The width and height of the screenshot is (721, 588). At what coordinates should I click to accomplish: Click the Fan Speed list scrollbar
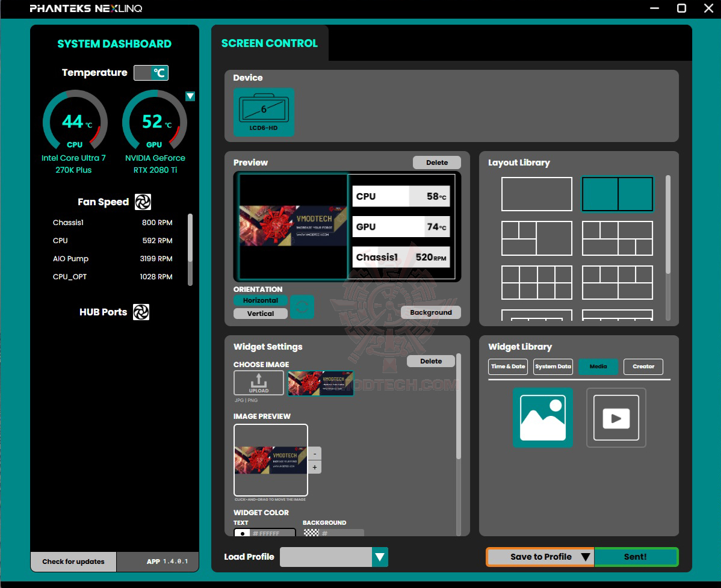[x=190, y=238]
